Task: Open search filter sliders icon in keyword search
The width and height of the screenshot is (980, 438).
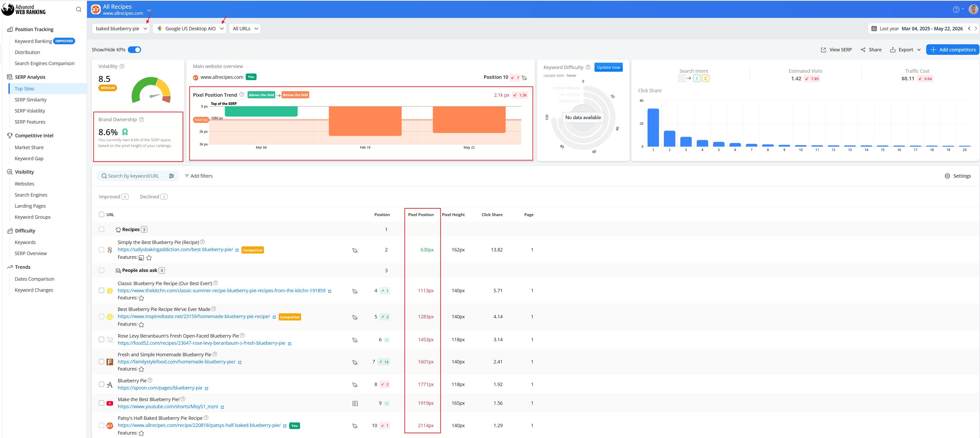Action: 172,176
